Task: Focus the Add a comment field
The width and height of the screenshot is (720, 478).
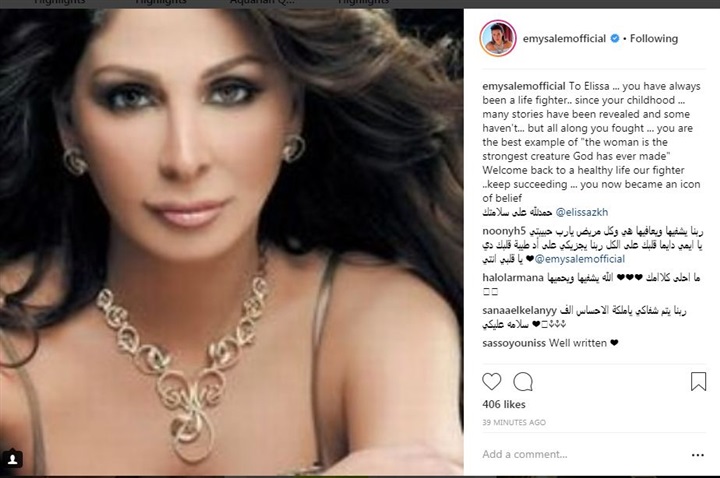Action: tap(583, 455)
